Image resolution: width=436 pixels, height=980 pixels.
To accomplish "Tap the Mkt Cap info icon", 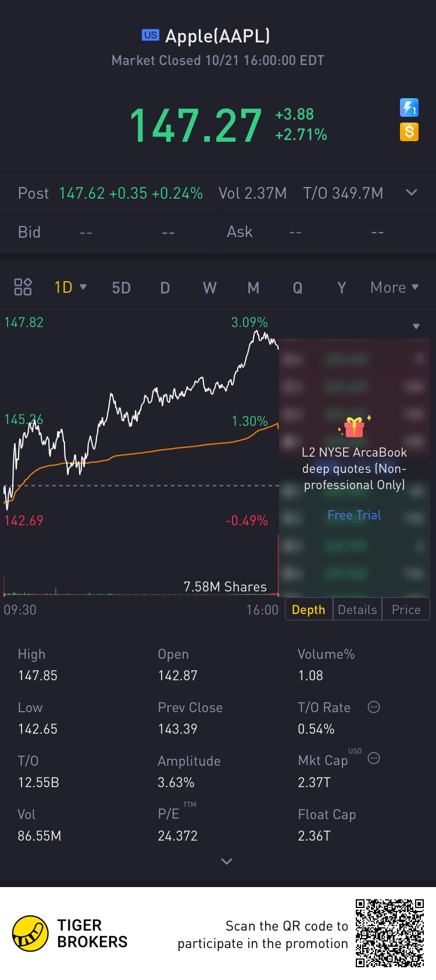I will [374, 758].
